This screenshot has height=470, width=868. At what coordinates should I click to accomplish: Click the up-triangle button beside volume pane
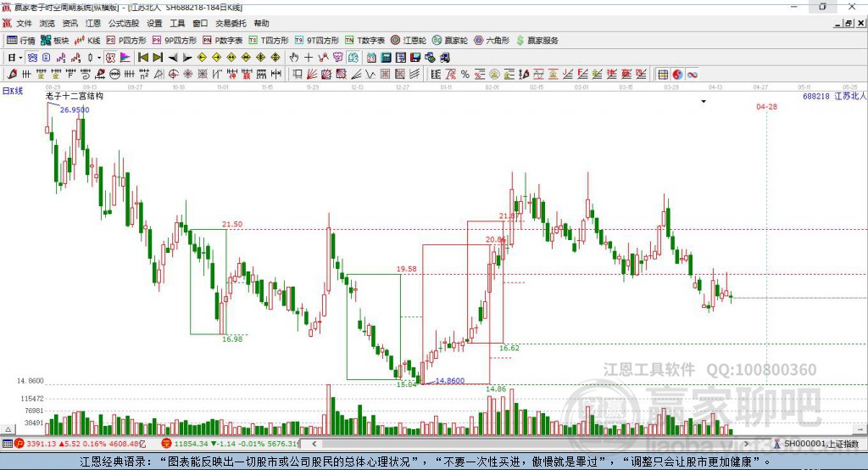(8, 429)
